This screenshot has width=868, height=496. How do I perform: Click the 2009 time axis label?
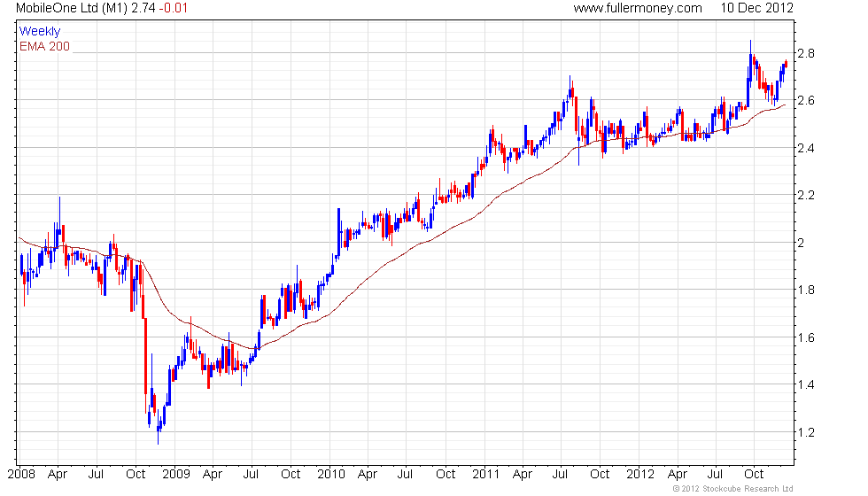point(176,475)
